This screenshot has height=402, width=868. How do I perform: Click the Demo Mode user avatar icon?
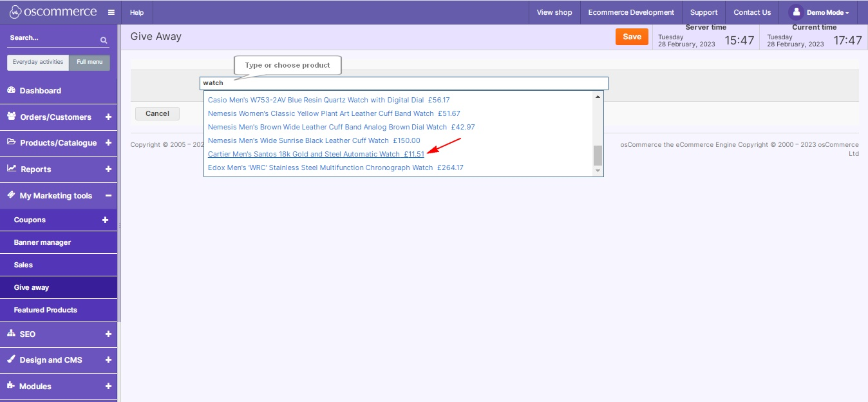[796, 12]
